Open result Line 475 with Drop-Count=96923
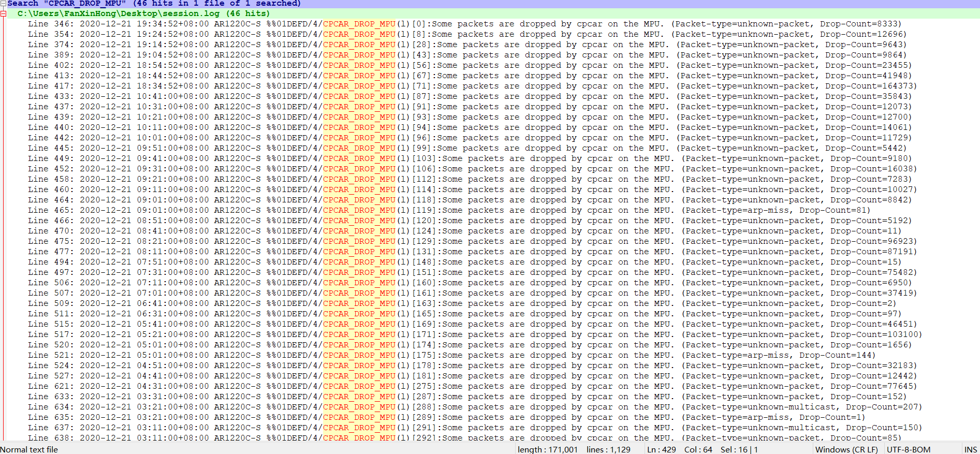980x454 pixels. coord(473,241)
